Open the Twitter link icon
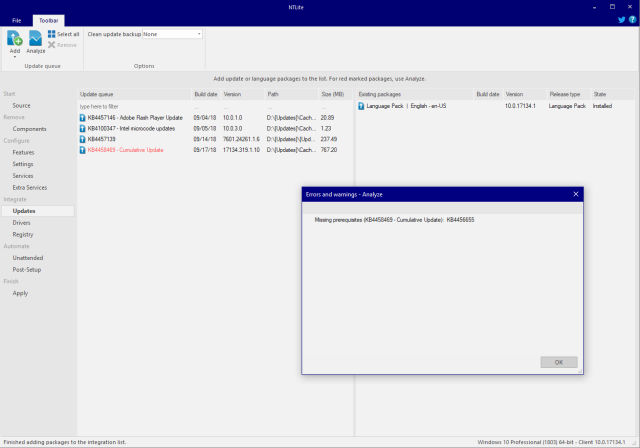The width and height of the screenshot is (640, 448). [621, 19]
